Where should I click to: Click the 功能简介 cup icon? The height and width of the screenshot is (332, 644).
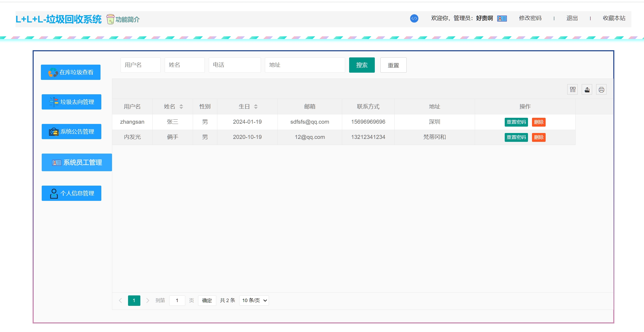click(110, 19)
